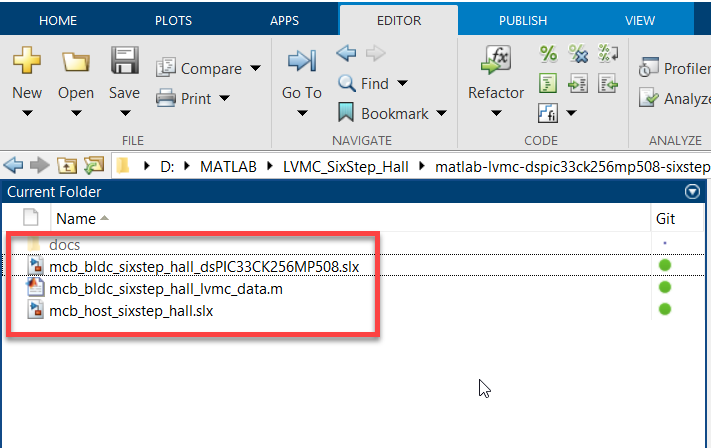This screenshot has width=711, height=448.
Task: Select the EDITOR tab
Action: (399, 20)
